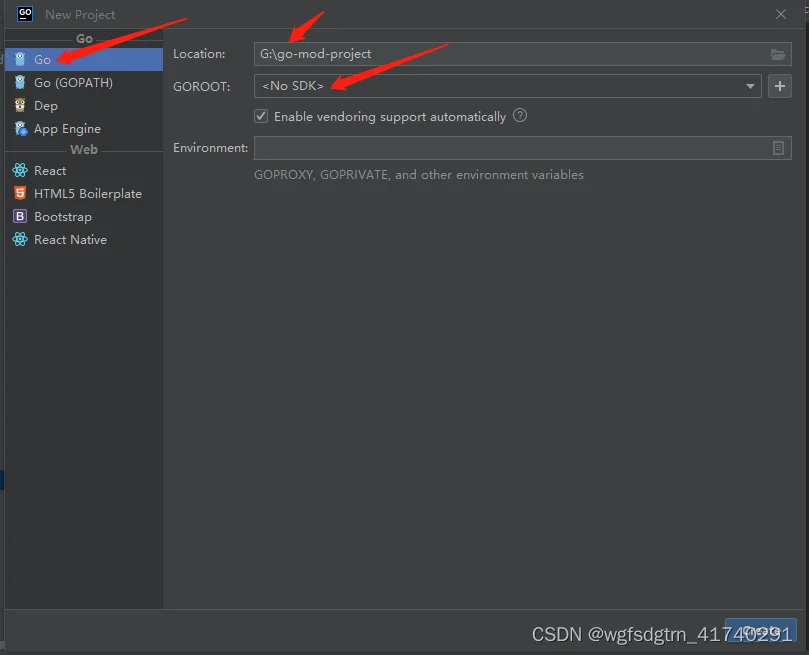Add a new Go SDK with plus button
809x655 pixels.
click(780, 86)
